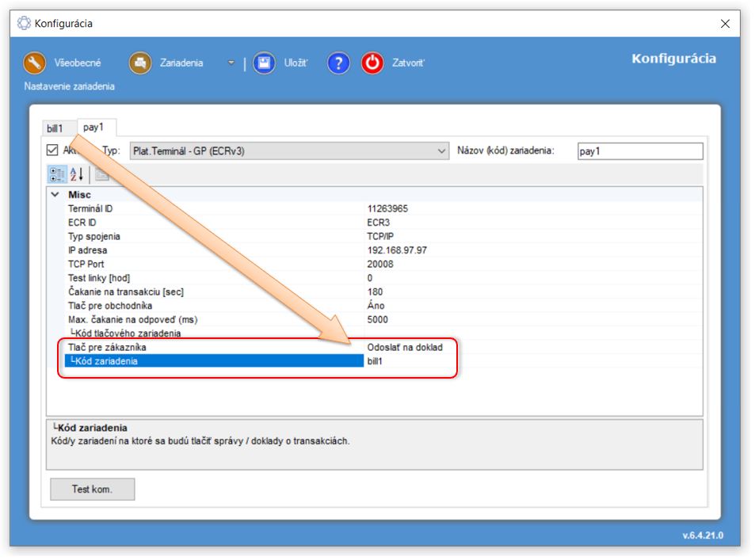Open the Typ device type dropdown
This screenshot has height=560, width=755.
pos(441,150)
